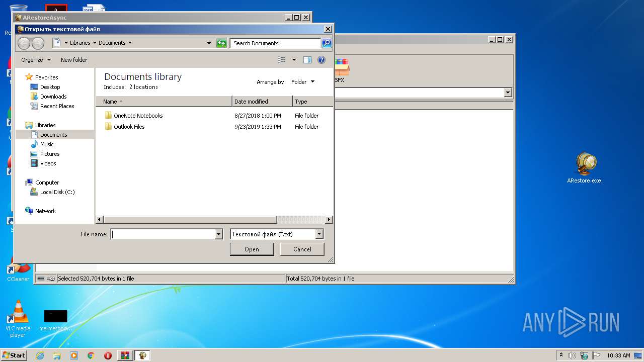Click the '2 locations' link

coord(143,87)
